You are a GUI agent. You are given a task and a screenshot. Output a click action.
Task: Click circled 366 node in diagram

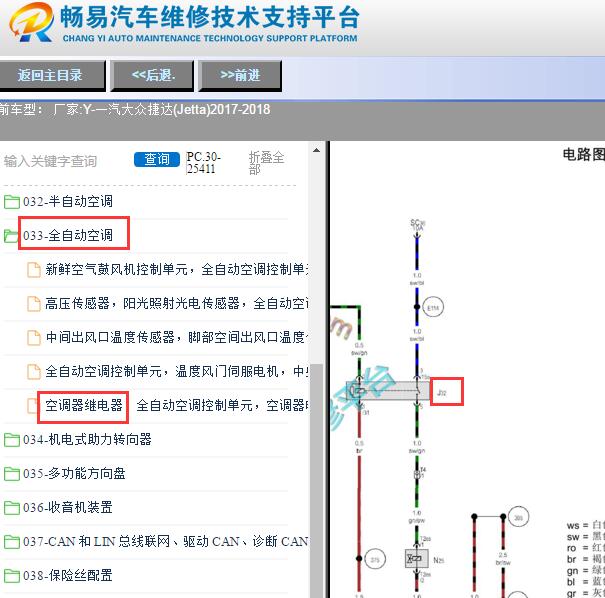[518, 517]
